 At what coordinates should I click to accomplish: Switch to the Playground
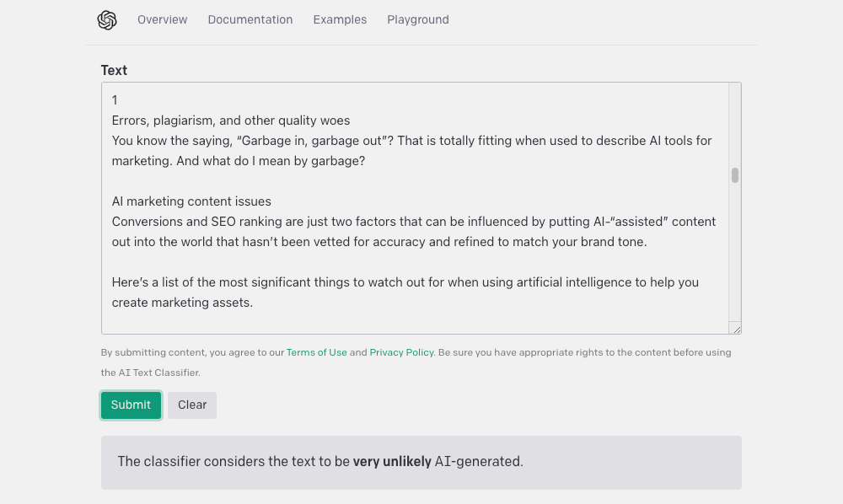point(417,19)
